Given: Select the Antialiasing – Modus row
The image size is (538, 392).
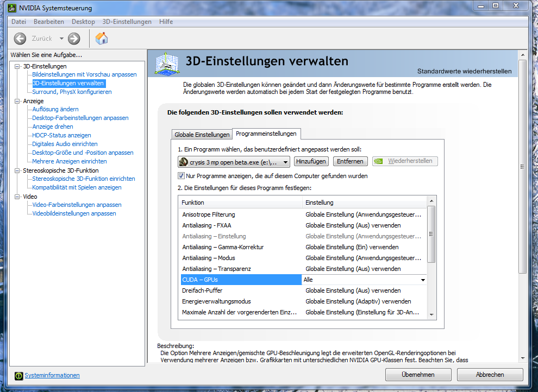Looking at the screenshot, I should pyautogui.click(x=303, y=258).
